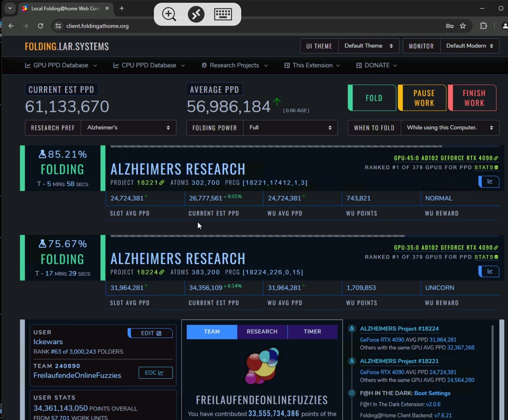Image resolution: width=508 pixels, height=420 pixels.
Task: Click the PAUSE WORK button
Action: tap(422, 98)
